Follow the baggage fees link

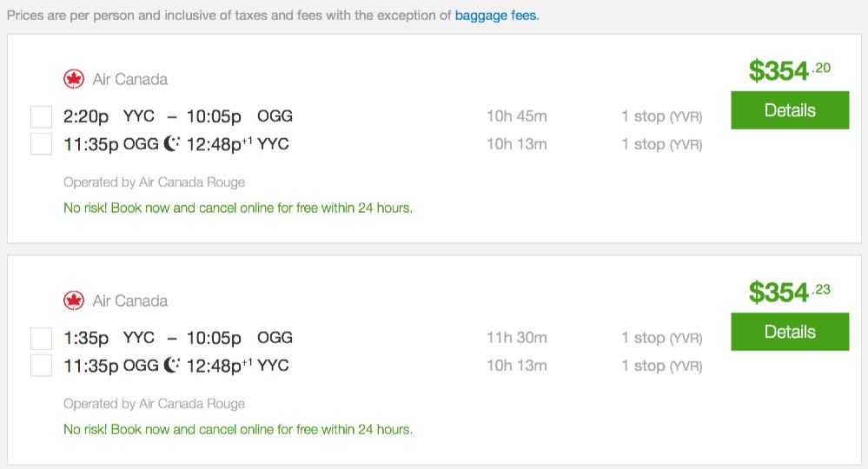(496, 16)
